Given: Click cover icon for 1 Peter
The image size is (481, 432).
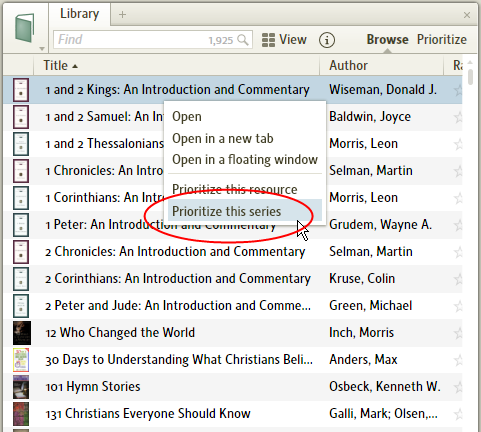Looking at the screenshot, I should coord(21,225).
